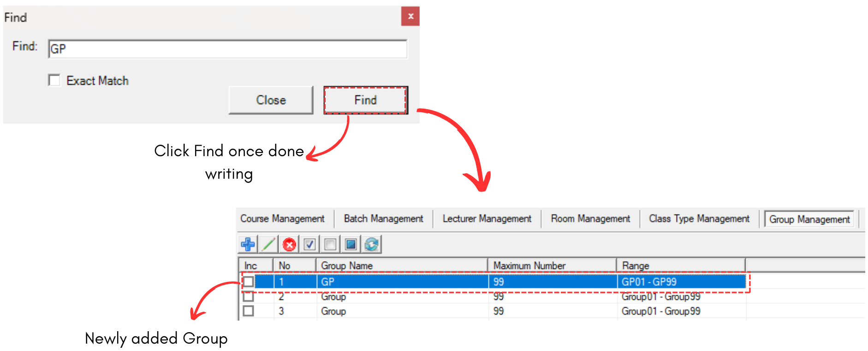This screenshot has height=351, width=868.
Task: Click the uncheck-all empty box icon
Action: (x=330, y=244)
